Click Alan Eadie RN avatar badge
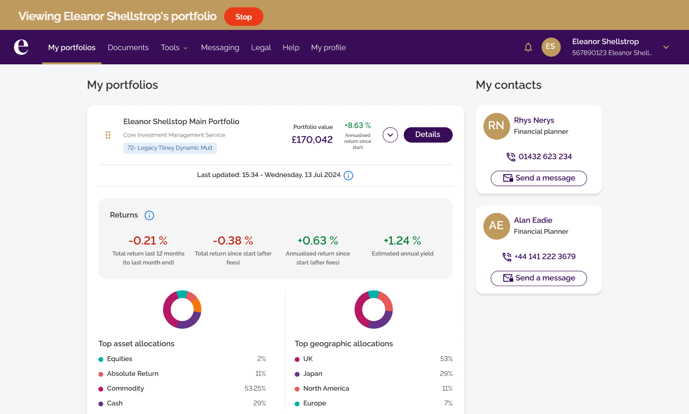The width and height of the screenshot is (689, 414). pos(496,226)
